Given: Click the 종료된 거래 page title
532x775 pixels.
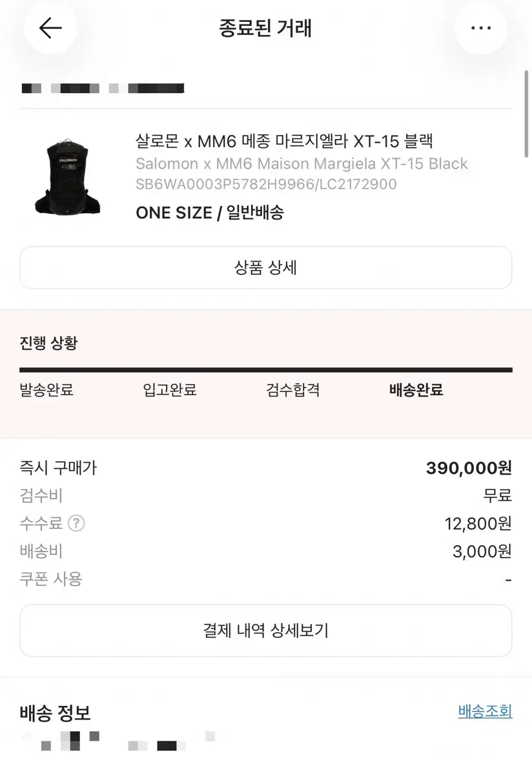Looking at the screenshot, I should click(x=265, y=28).
